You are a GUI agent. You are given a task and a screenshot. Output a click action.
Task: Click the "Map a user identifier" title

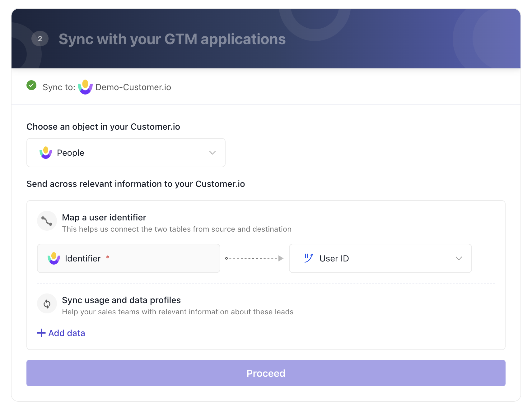[x=104, y=217]
